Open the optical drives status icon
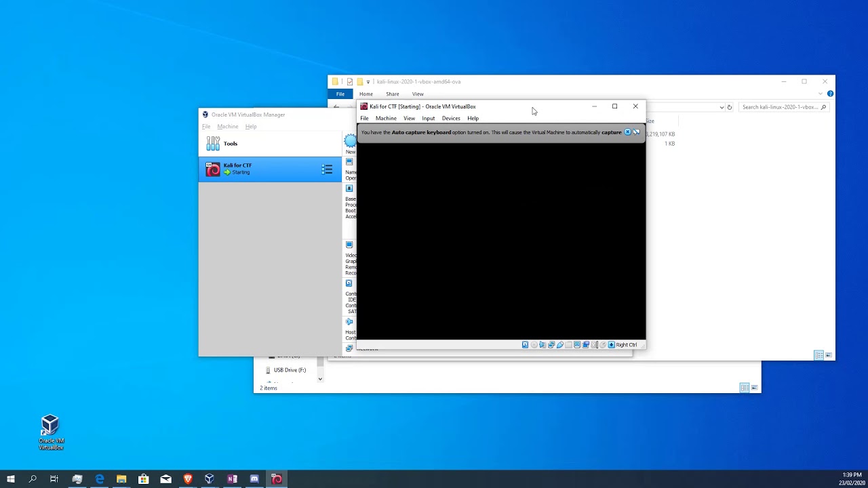868x488 pixels. point(534,344)
